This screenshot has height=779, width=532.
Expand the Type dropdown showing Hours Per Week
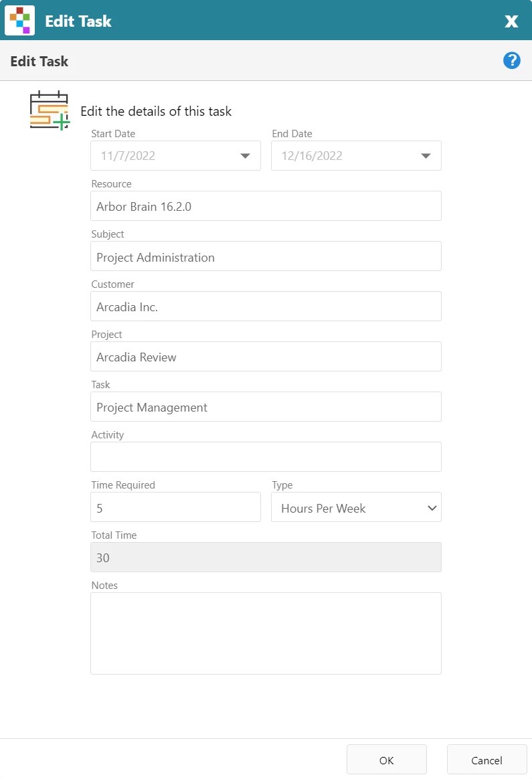tap(356, 507)
